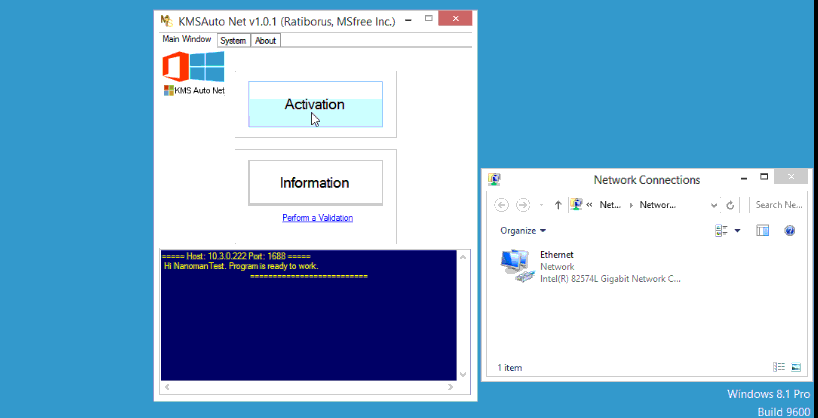
Task: Open the Perform a Validation link
Action: pos(318,218)
